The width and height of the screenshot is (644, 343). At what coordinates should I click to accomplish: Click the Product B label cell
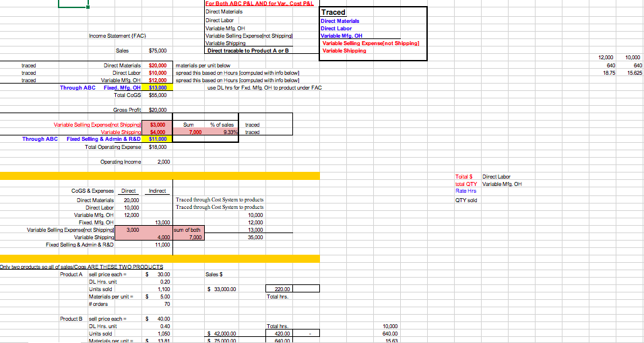pos(71,319)
